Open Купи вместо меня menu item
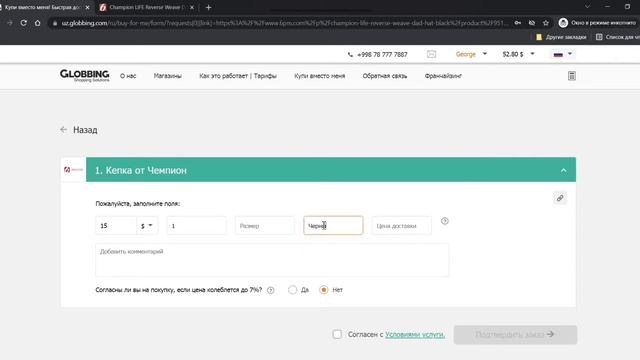This screenshot has height=360, width=640. (320, 76)
